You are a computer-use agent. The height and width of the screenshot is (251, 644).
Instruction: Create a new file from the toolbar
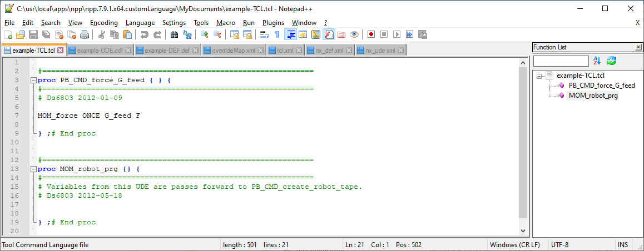click(x=8, y=34)
